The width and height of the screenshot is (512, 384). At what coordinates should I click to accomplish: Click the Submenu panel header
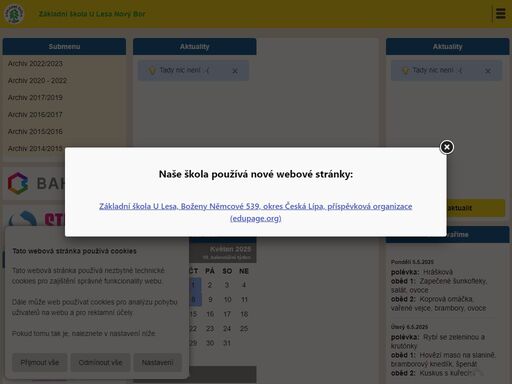pos(64,47)
